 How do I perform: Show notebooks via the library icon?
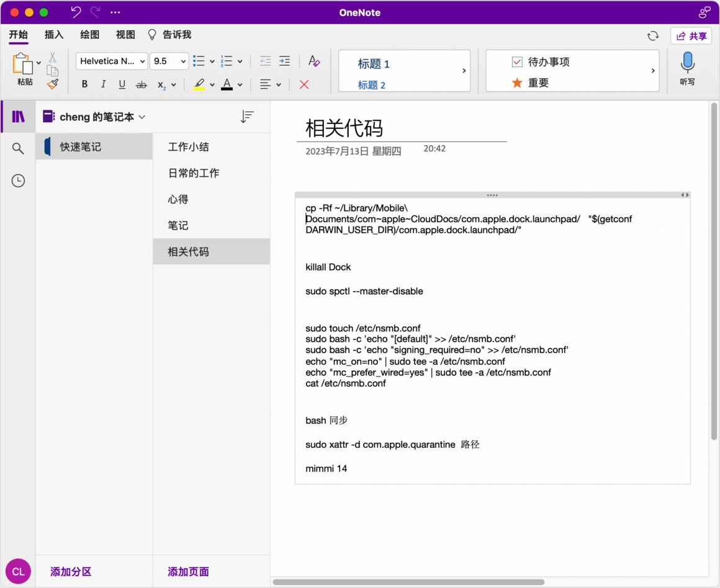19,117
